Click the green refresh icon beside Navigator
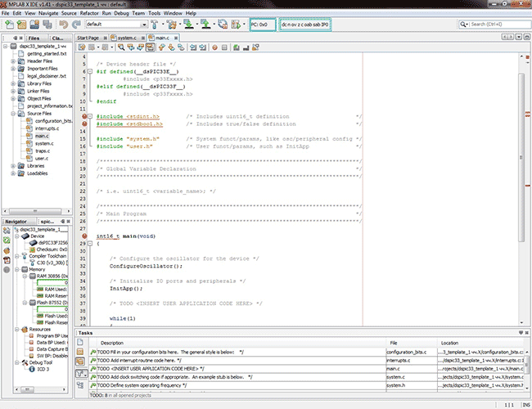 [7, 240]
